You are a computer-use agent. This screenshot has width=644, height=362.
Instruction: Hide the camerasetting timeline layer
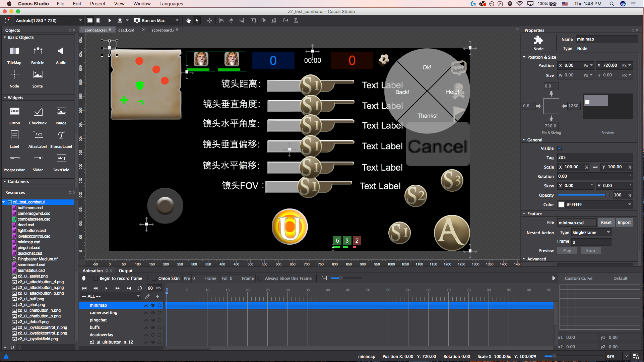(153, 313)
